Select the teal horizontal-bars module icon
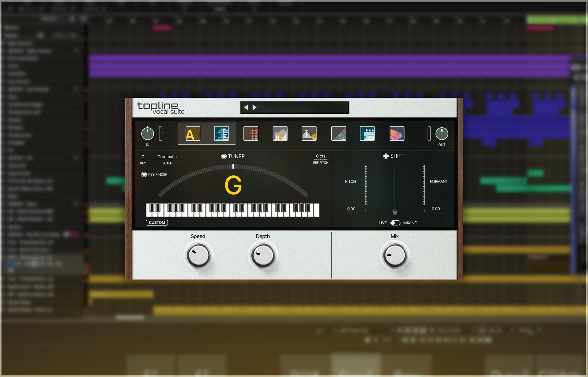 [x=221, y=134]
